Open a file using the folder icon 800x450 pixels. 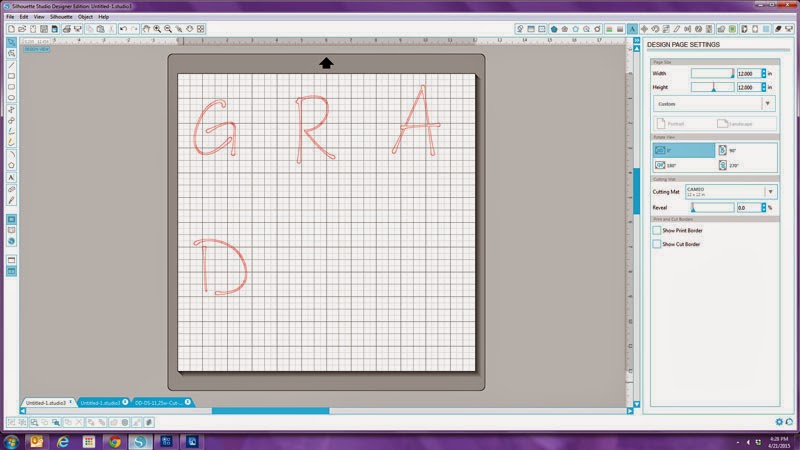coord(22,29)
